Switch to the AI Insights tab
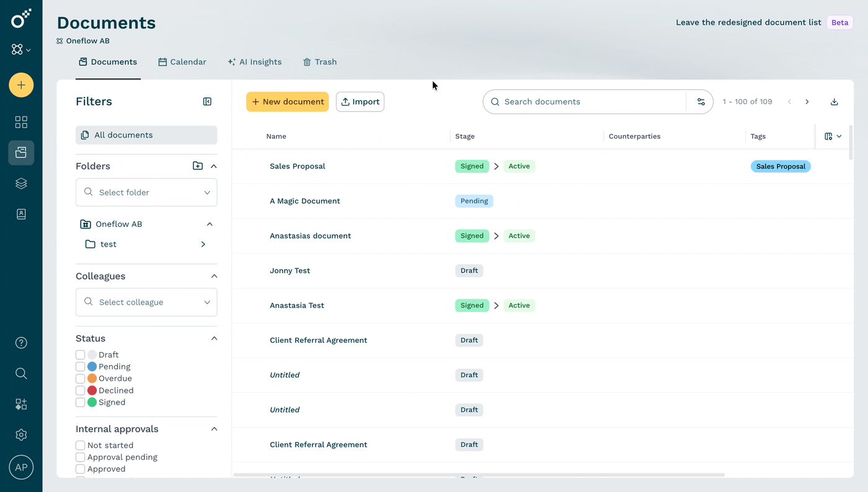This screenshot has width=868, height=492. click(x=254, y=62)
